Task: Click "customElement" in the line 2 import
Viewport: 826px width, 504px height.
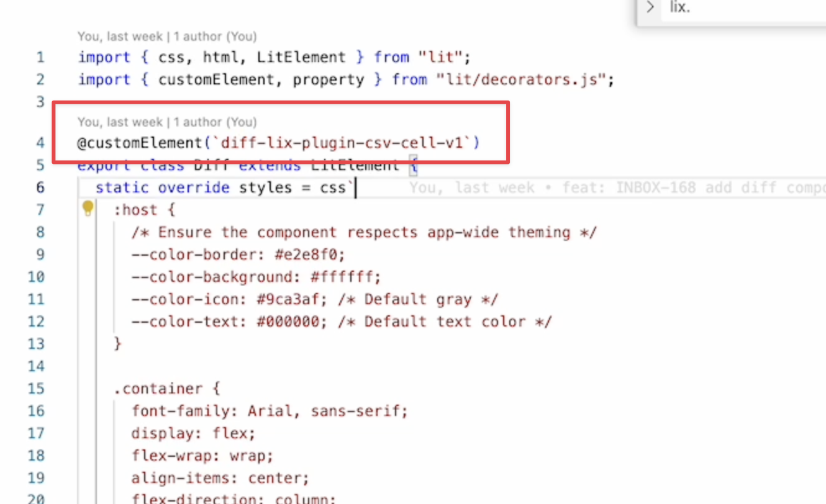Action: tap(217, 79)
